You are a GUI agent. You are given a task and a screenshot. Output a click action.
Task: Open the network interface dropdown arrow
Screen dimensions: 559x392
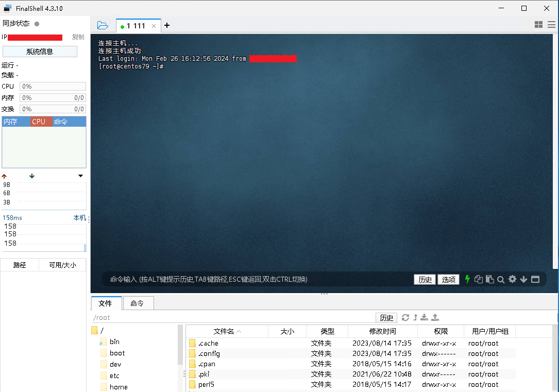click(80, 176)
